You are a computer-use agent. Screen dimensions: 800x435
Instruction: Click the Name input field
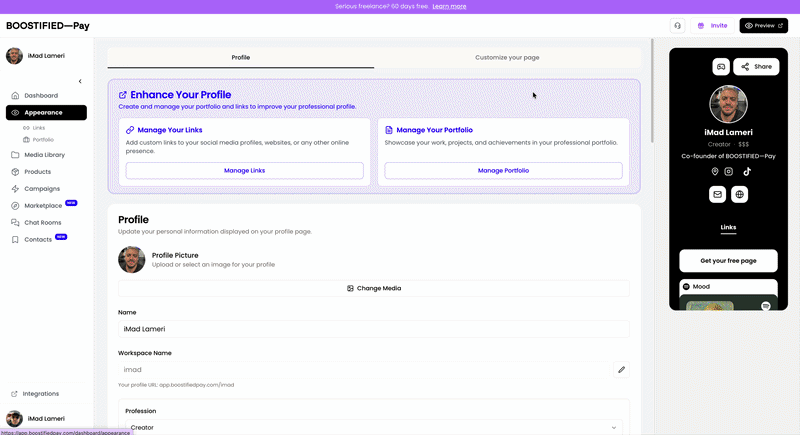tap(373, 329)
